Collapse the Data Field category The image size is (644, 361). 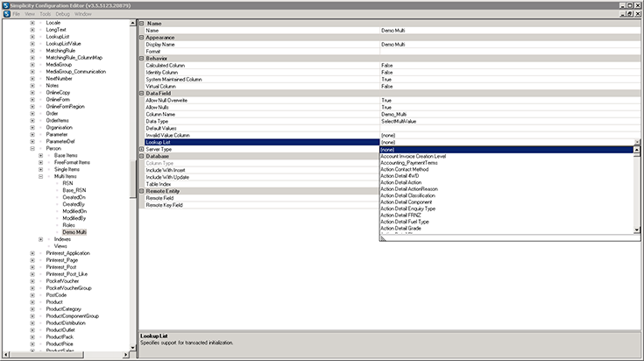pyautogui.click(x=143, y=94)
